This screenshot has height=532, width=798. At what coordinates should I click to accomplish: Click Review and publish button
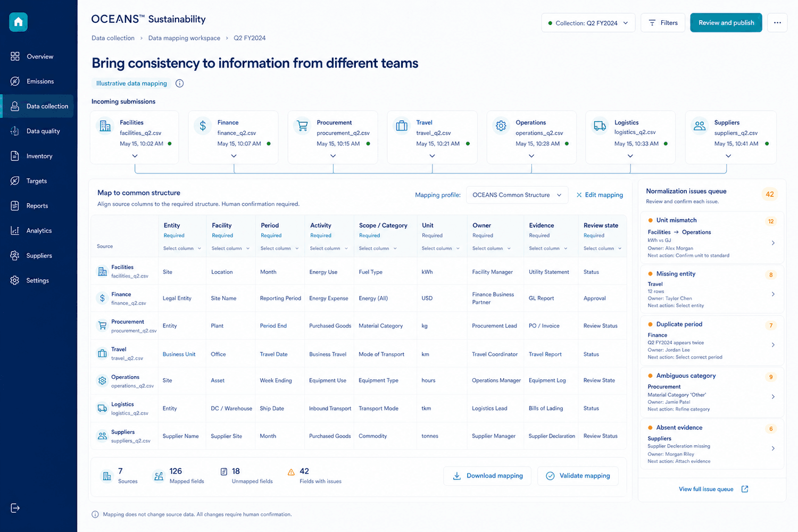726,23
